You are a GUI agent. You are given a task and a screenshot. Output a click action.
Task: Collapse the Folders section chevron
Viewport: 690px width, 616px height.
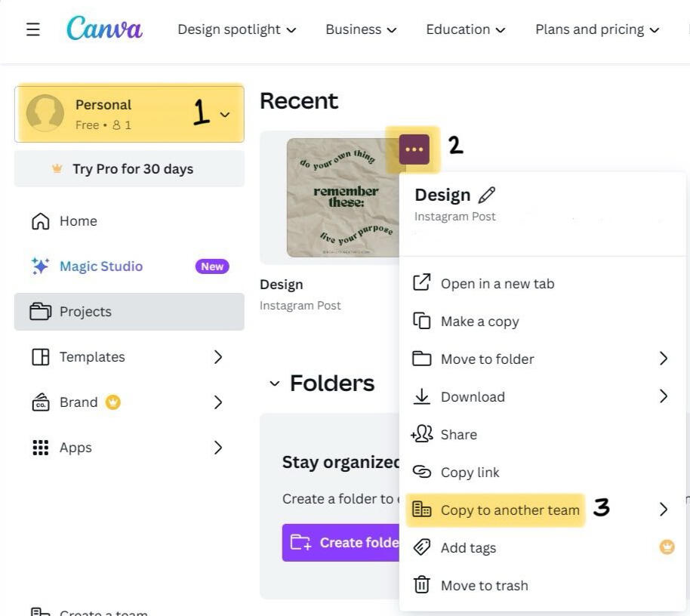click(274, 383)
